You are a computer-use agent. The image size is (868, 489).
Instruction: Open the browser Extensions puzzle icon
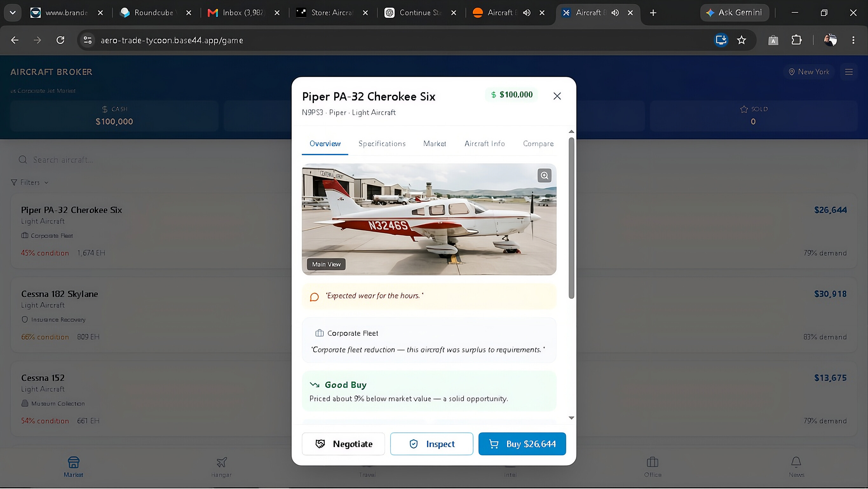coord(796,40)
